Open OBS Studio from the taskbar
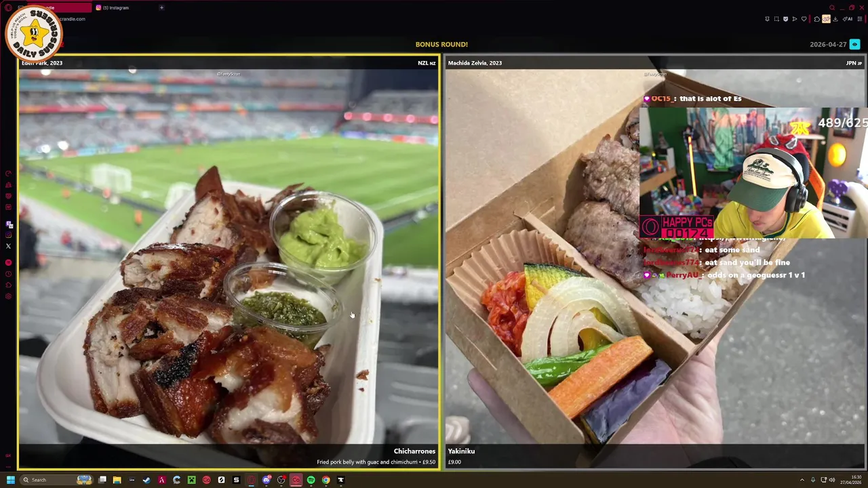Image resolution: width=868 pixels, height=488 pixels. [281, 480]
